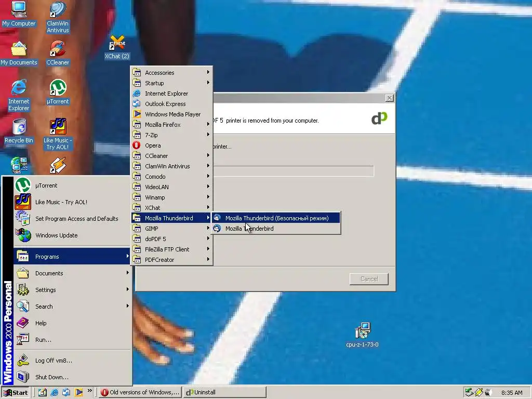Click the Opera icon in Programs menu
The image size is (532, 399).
click(x=137, y=145)
